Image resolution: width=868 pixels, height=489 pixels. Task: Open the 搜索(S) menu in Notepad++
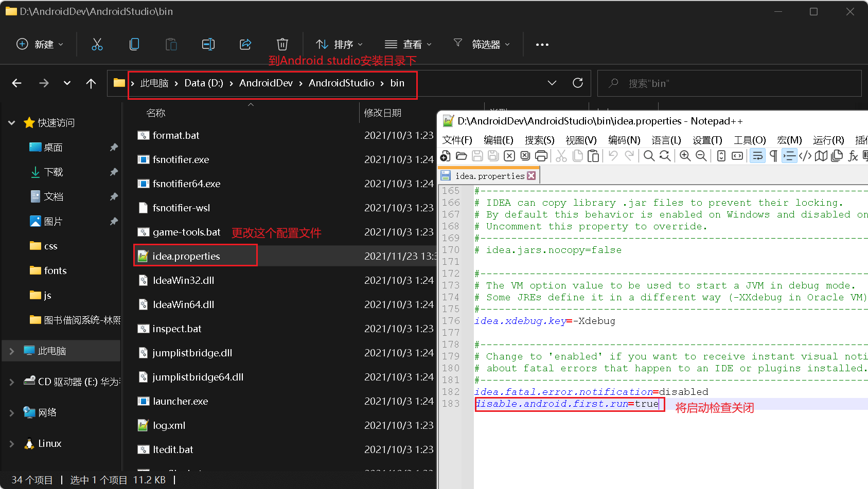[540, 140]
